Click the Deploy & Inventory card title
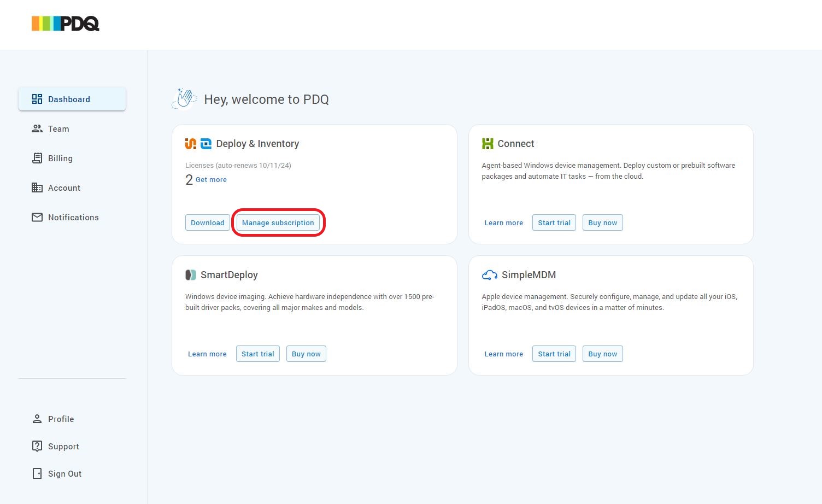 coord(257,144)
